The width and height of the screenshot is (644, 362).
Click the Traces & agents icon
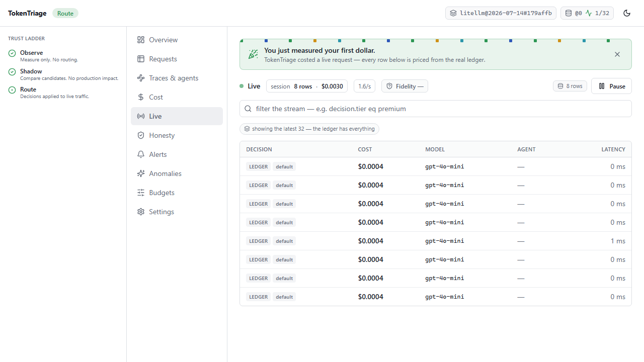[x=141, y=78]
